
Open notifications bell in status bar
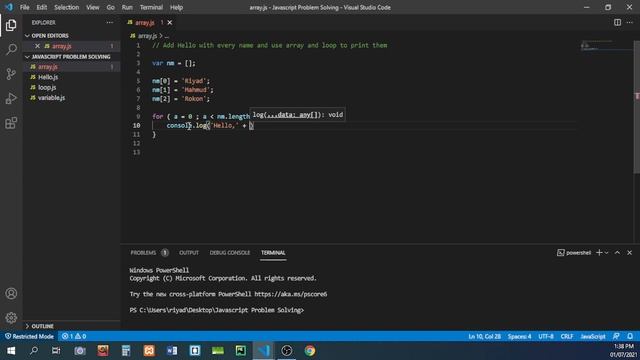pos(630,336)
